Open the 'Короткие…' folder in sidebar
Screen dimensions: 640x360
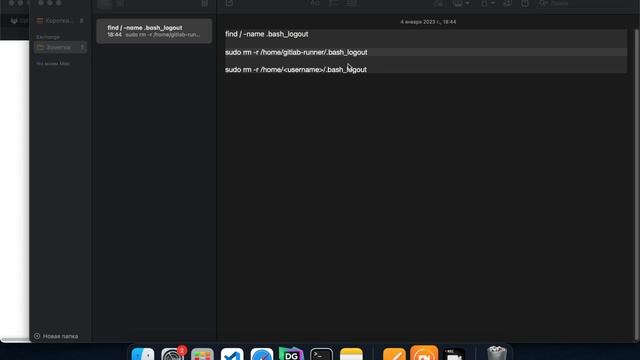pyautogui.click(x=60, y=20)
